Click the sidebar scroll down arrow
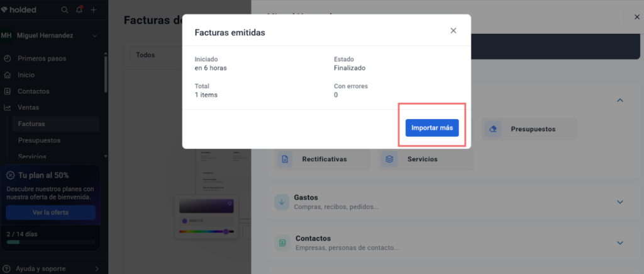This screenshot has height=274, width=644. (106, 156)
